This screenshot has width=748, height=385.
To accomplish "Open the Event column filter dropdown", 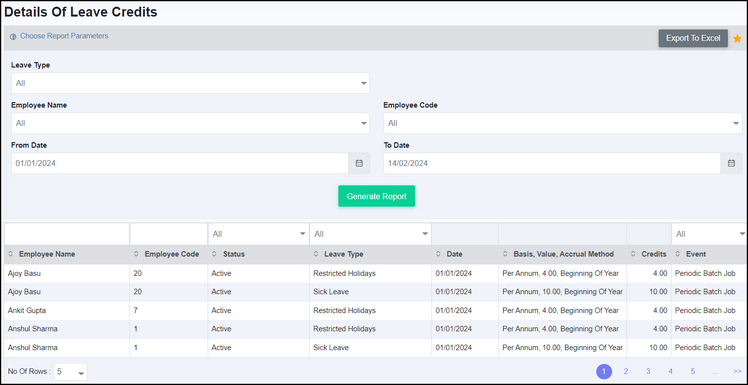I will [x=709, y=234].
